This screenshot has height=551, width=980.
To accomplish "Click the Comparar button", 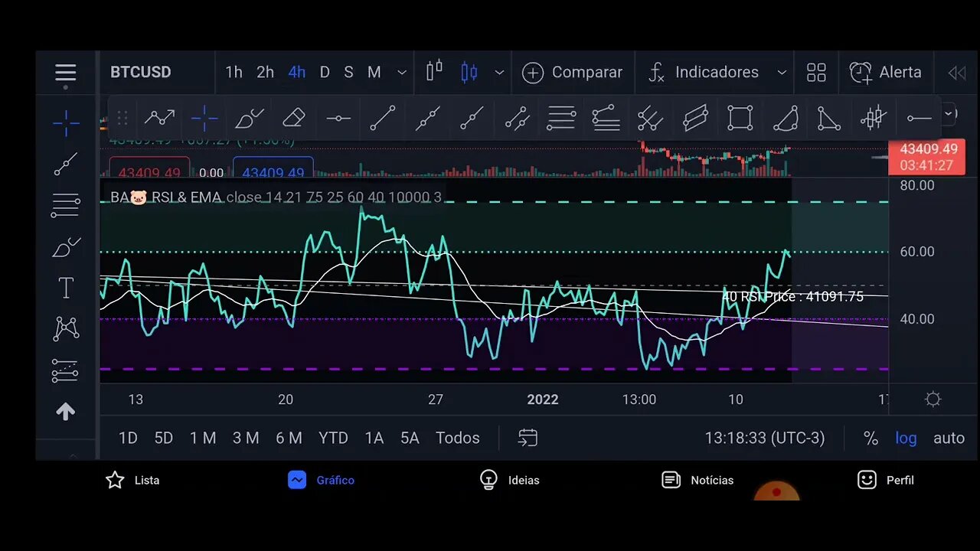I will [x=572, y=73].
